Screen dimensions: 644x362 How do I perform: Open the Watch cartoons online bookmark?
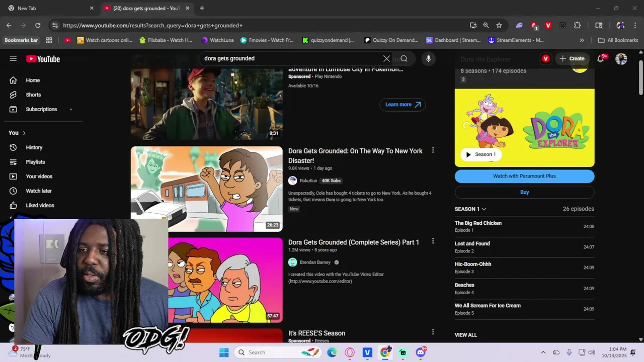[105, 40]
